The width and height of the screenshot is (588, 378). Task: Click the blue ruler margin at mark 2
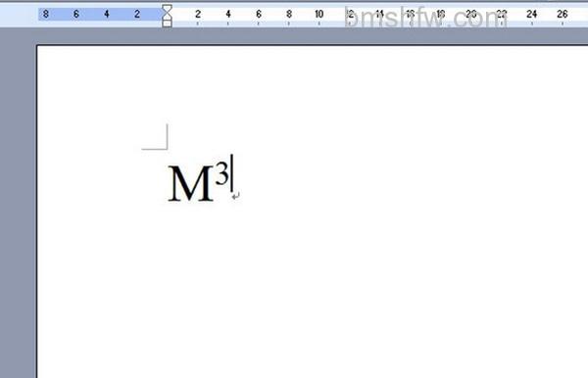coord(137,15)
